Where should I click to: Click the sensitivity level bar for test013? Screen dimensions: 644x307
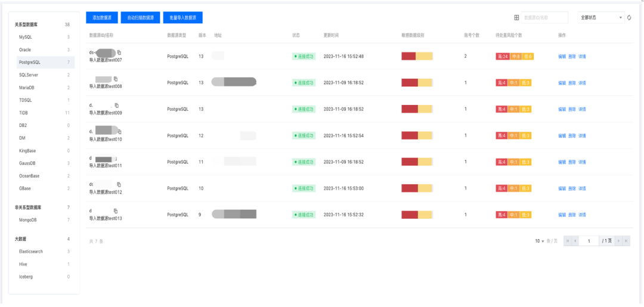tap(417, 215)
